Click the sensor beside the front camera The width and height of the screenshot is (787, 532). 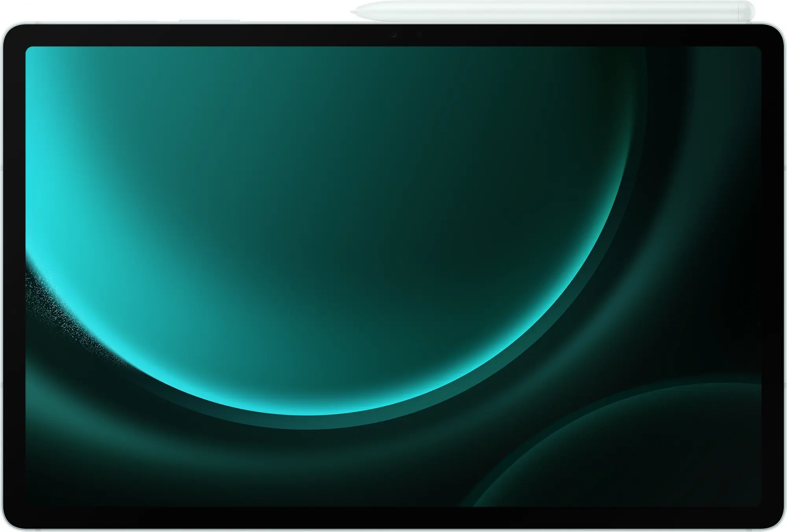coord(419,35)
